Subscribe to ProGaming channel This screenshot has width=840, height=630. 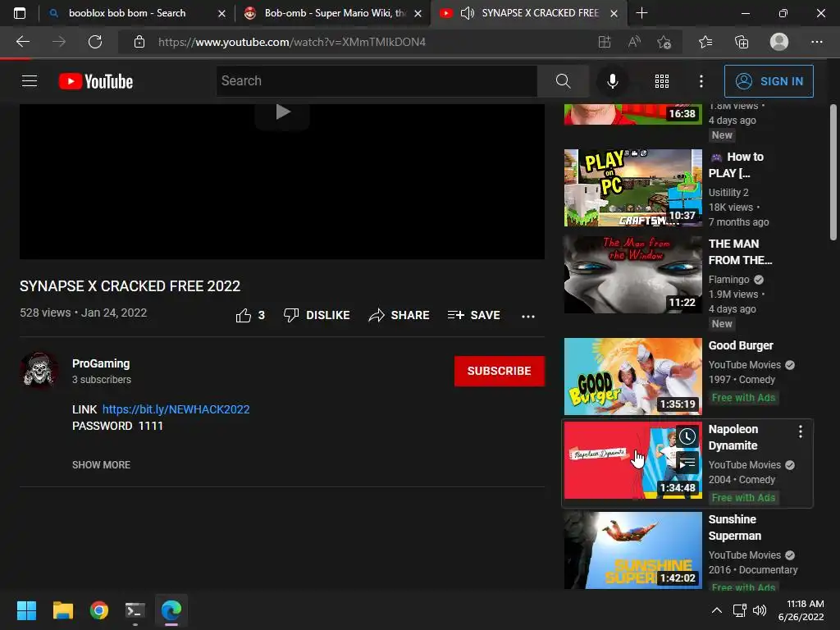[x=500, y=371]
